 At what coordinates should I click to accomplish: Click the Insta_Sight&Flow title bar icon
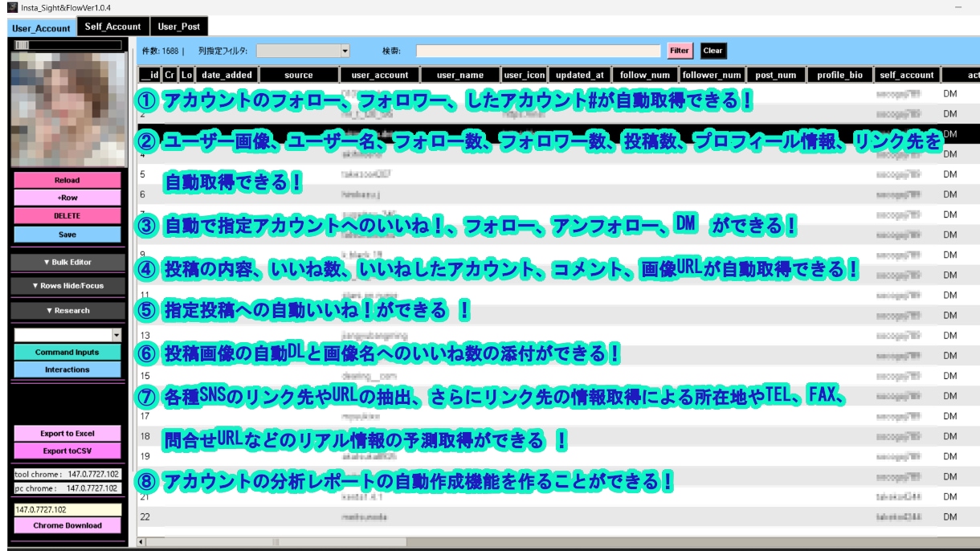(x=12, y=6)
